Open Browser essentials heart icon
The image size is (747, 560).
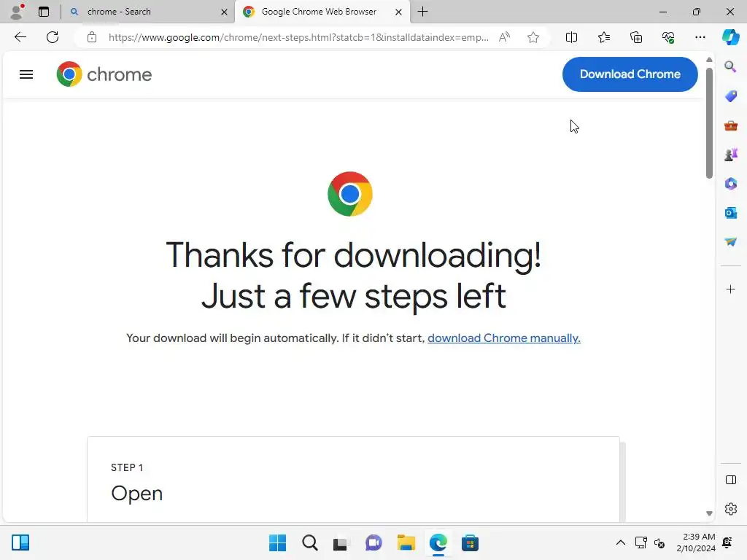point(668,37)
